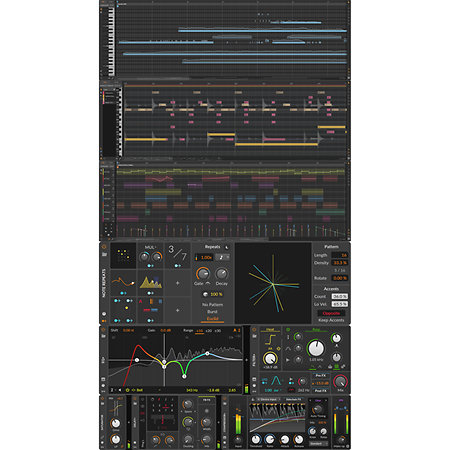The height and width of the screenshot is (450, 450).
Task: Click the Gate knob in Repeats
Action: click(202, 274)
